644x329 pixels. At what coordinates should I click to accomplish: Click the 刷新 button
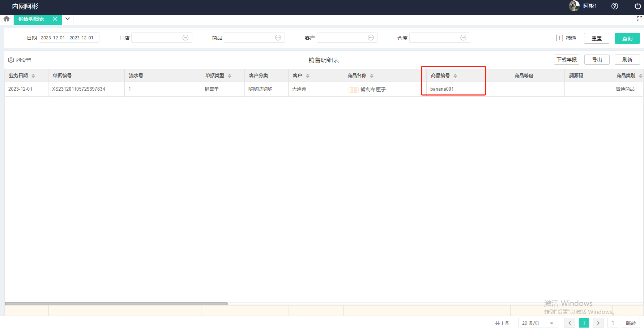coord(627,60)
